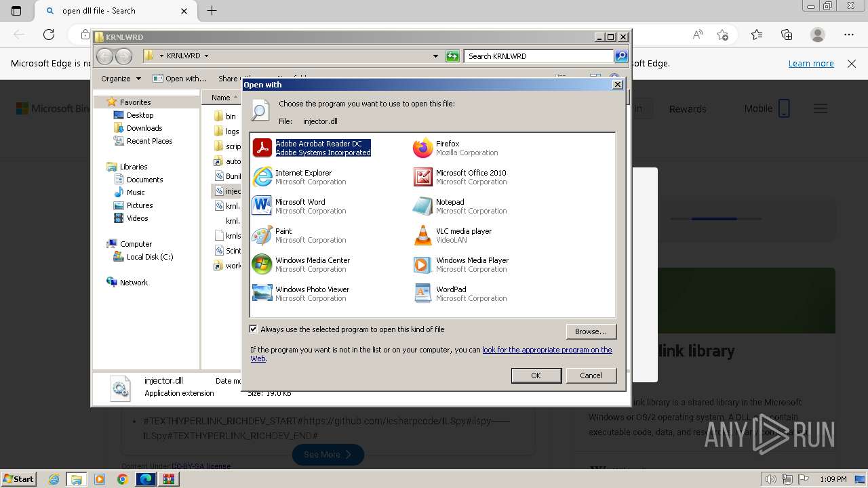This screenshot has height=488, width=868.
Task: Choose Windows Photo Viewer icon
Action: click(262, 293)
